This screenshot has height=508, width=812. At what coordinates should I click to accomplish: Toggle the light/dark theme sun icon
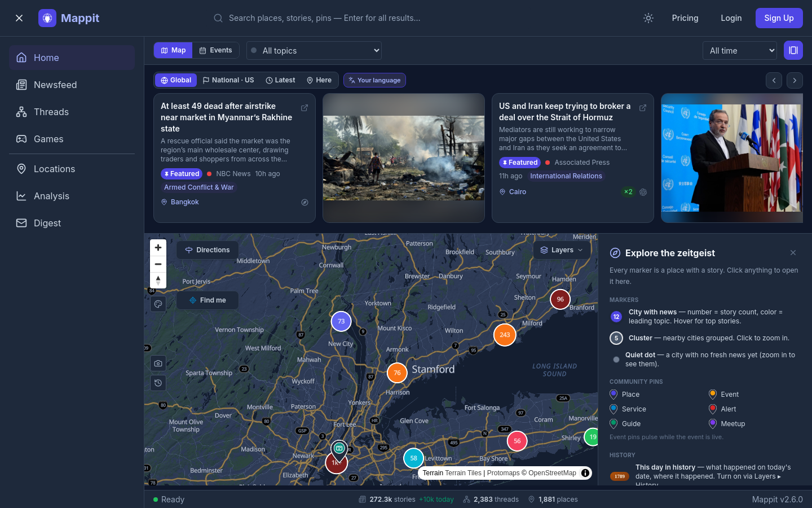coord(648,18)
